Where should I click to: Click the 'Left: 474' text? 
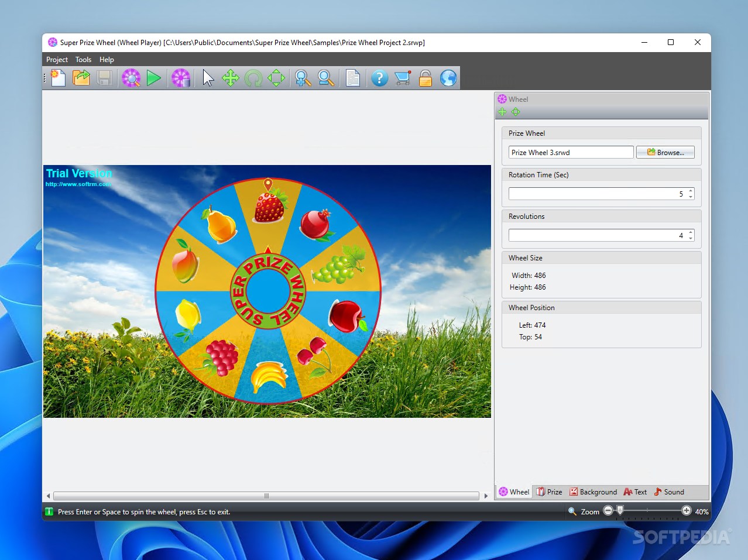pos(532,325)
